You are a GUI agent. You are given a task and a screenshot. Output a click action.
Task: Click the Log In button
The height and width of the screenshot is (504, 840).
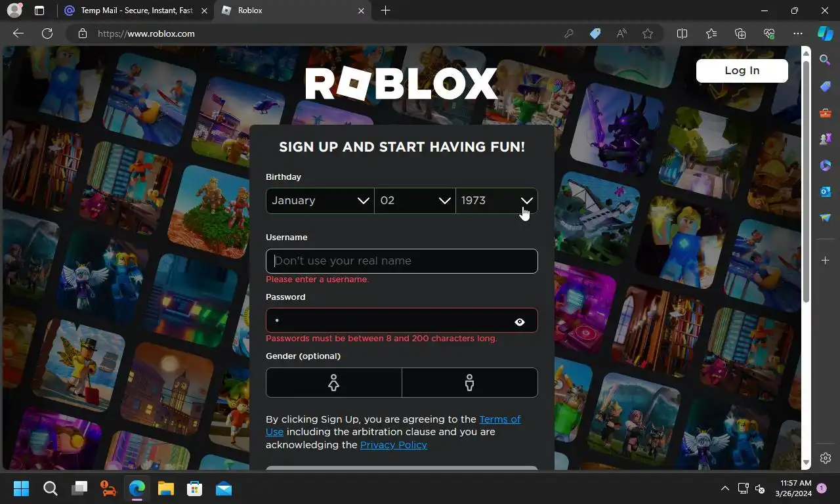[x=742, y=70]
